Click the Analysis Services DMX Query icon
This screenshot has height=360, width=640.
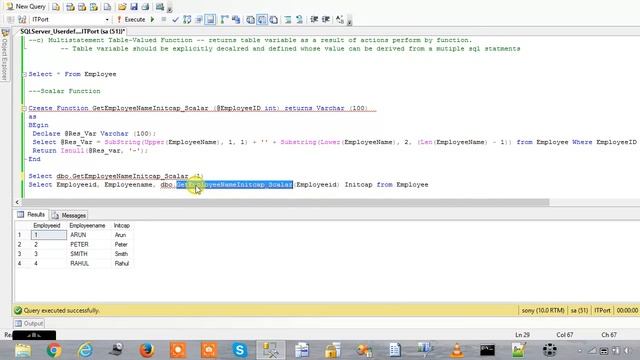82,7
